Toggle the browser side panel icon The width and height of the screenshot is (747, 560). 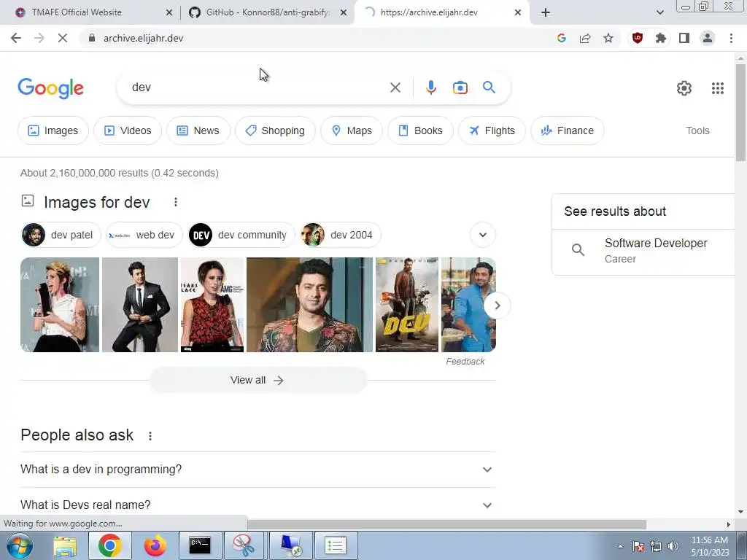[684, 38]
